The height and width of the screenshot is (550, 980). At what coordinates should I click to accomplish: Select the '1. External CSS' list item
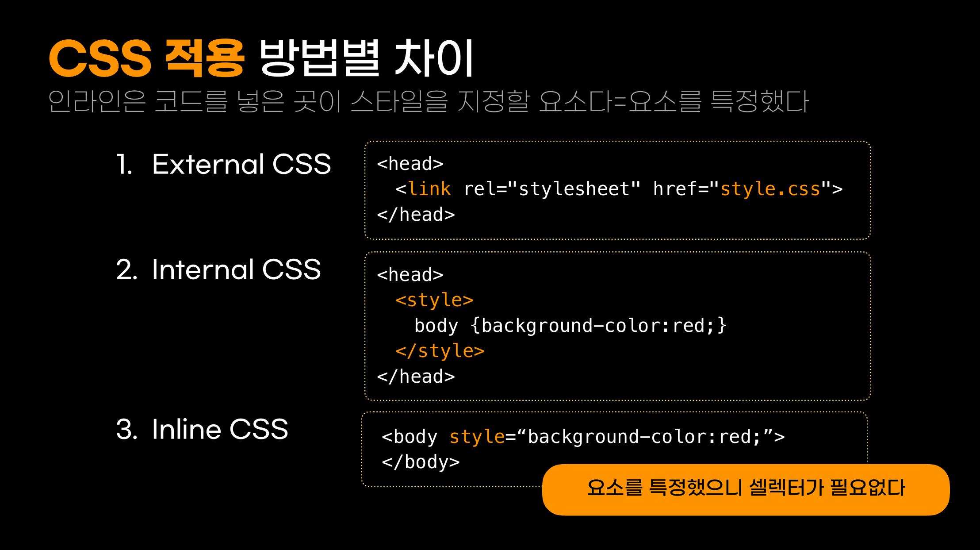point(223,164)
